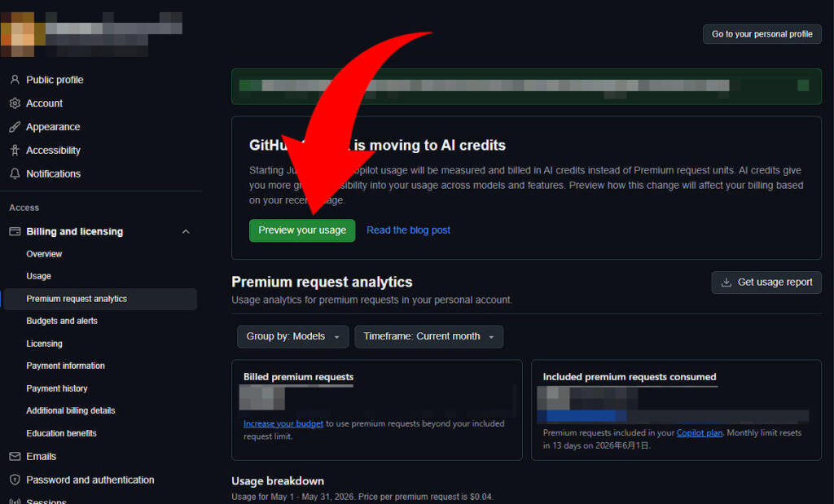This screenshot has height=504, width=834.
Task: Open Emails settings
Action: click(41, 456)
